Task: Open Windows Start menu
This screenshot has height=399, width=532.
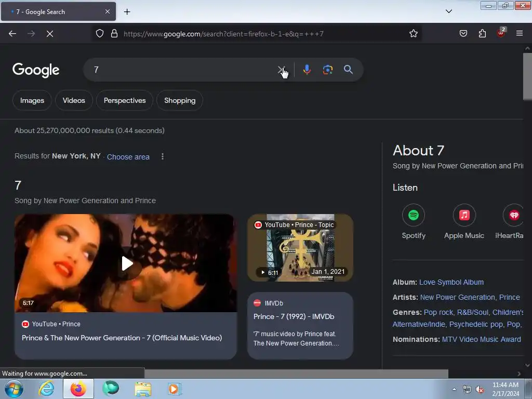Action: click(14, 389)
